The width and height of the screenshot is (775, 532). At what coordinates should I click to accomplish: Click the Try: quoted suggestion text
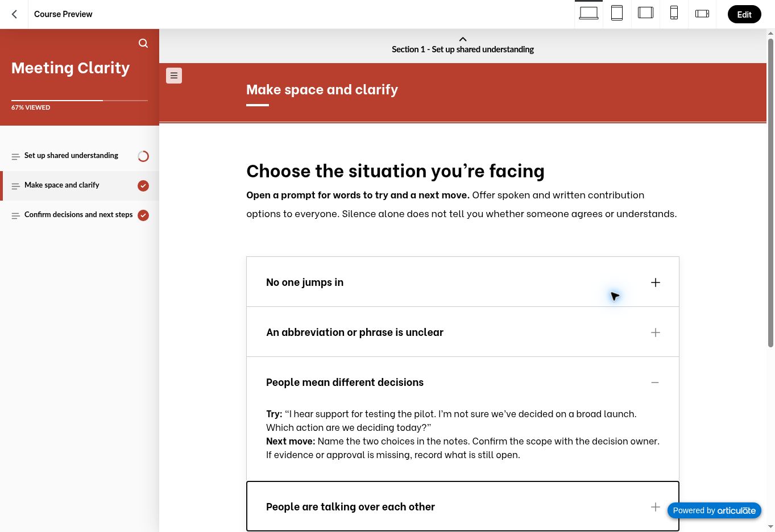pyautogui.click(x=451, y=421)
